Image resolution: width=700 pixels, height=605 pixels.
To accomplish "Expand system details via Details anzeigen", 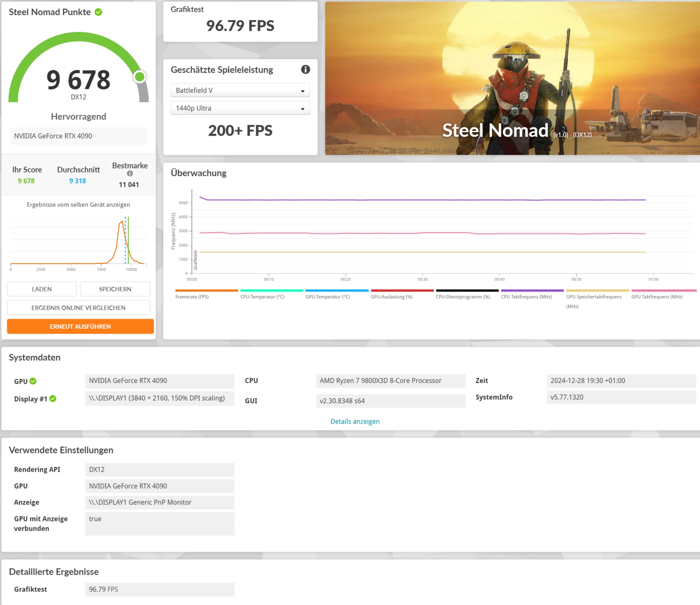I will (355, 422).
